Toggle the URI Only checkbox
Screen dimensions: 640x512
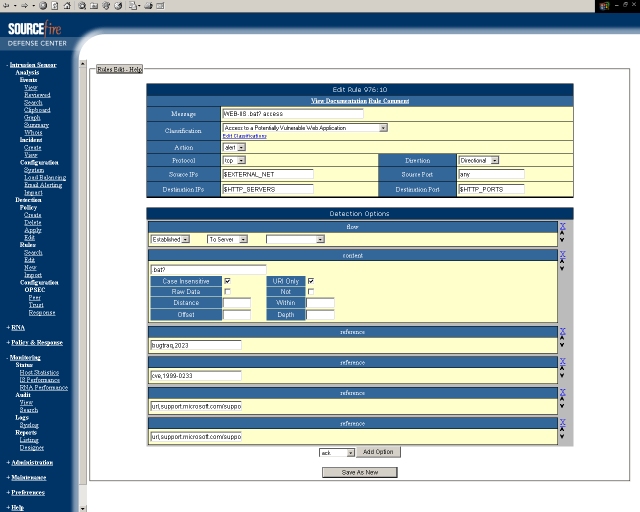coord(311,281)
